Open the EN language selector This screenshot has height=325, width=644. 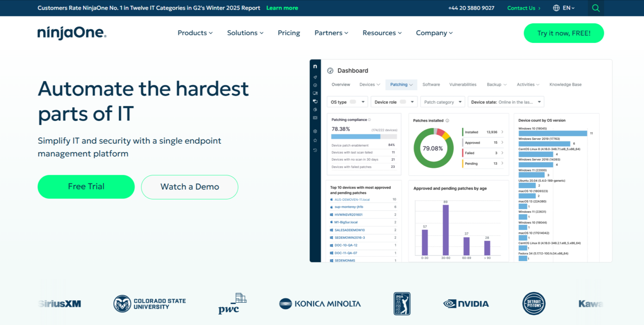pyautogui.click(x=564, y=8)
